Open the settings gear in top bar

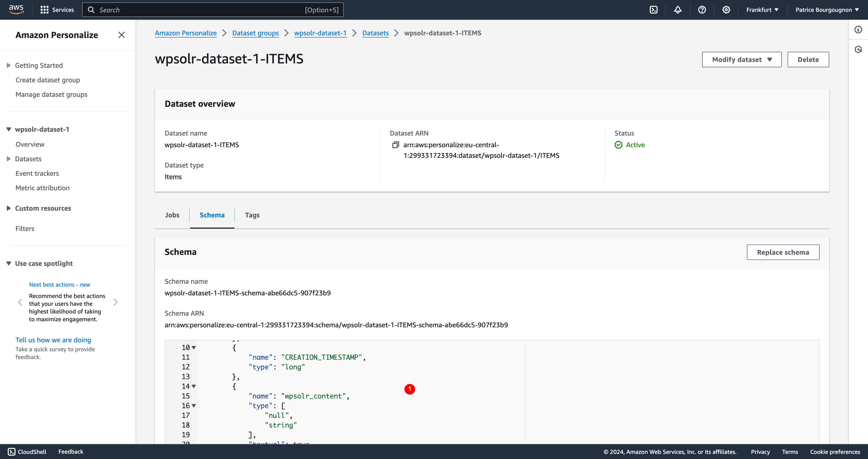726,10
